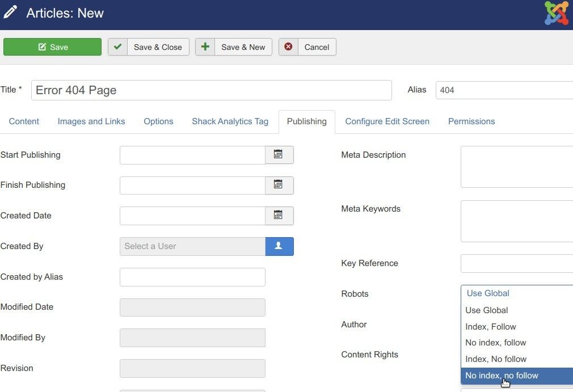This screenshot has height=392, width=573.
Task: Open the Finish Publishing calendar picker
Action: (279, 185)
